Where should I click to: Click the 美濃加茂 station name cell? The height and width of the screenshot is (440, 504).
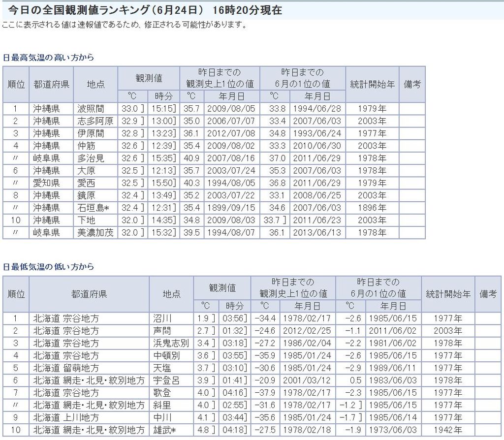(x=95, y=233)
